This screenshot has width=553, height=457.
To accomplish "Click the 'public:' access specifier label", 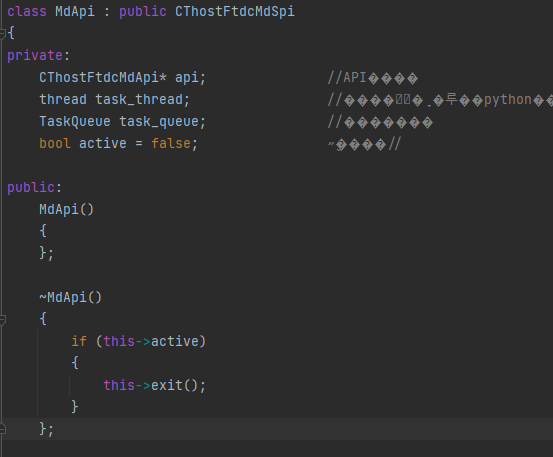I will 35,187.
